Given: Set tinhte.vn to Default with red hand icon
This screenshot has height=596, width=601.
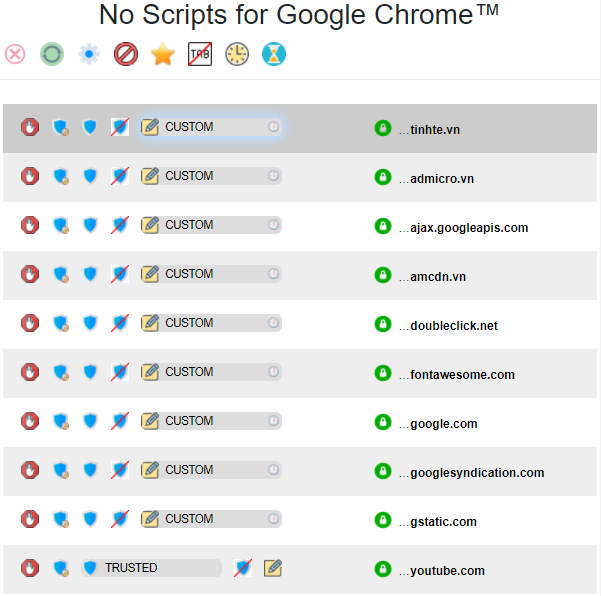Looking at the screenshot, I should pos(30,127).
